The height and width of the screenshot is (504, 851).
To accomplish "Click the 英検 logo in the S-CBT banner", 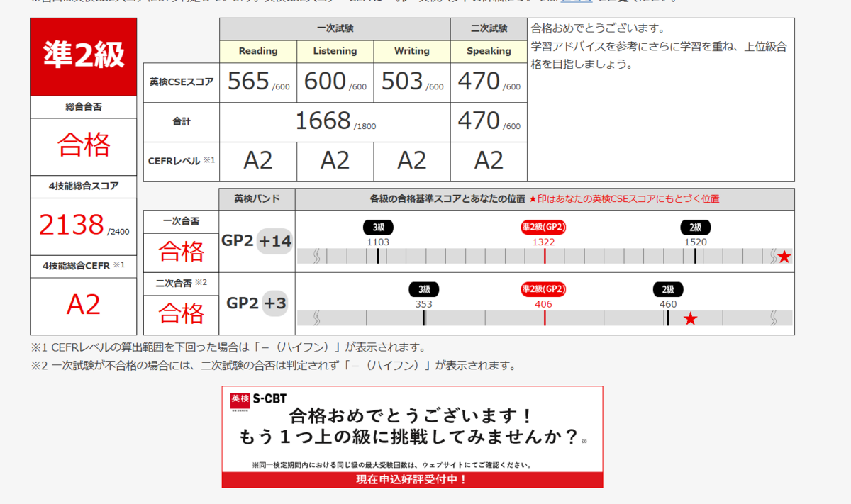I will pos(240,401).
